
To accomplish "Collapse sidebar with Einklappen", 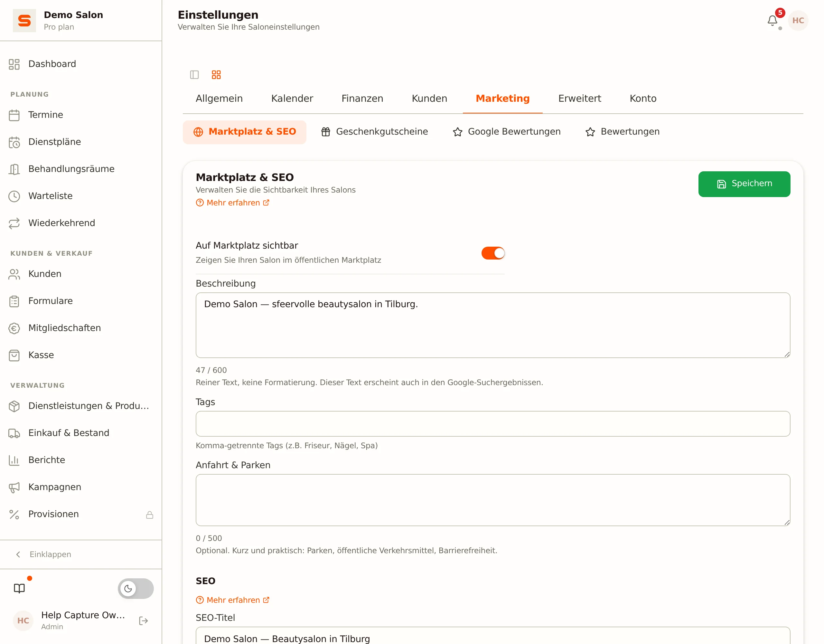I will click(81, 554).
